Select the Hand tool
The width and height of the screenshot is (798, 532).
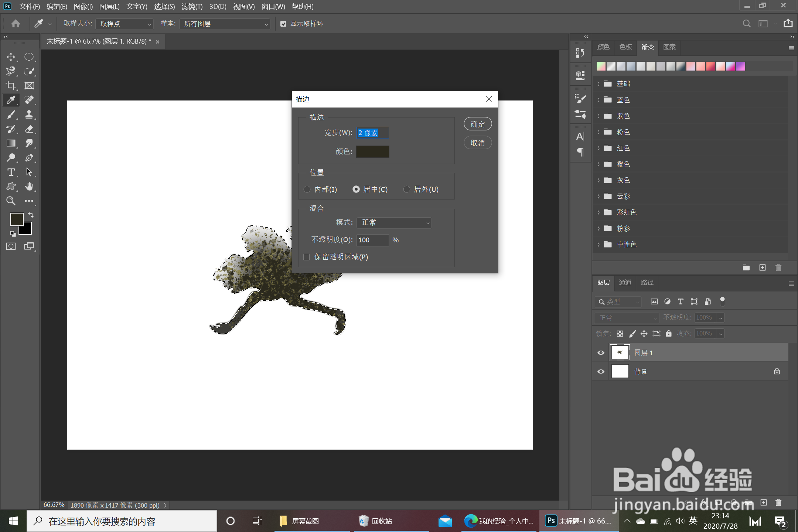pos(29,187)
